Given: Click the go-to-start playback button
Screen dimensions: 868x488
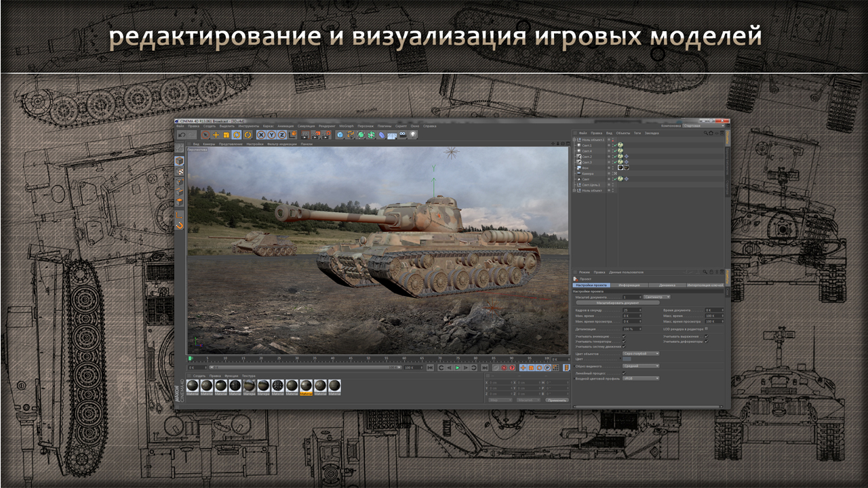Looking at the screenshot, I should [x=430, y=367].
